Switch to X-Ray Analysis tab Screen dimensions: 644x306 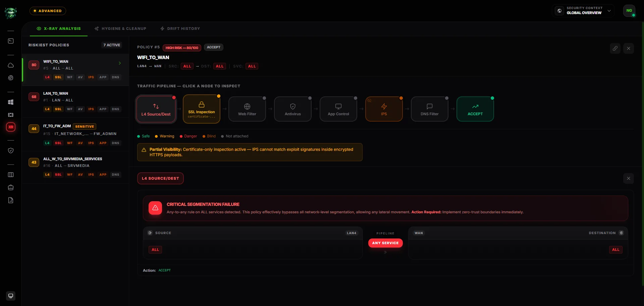click(x=59, y=29)
